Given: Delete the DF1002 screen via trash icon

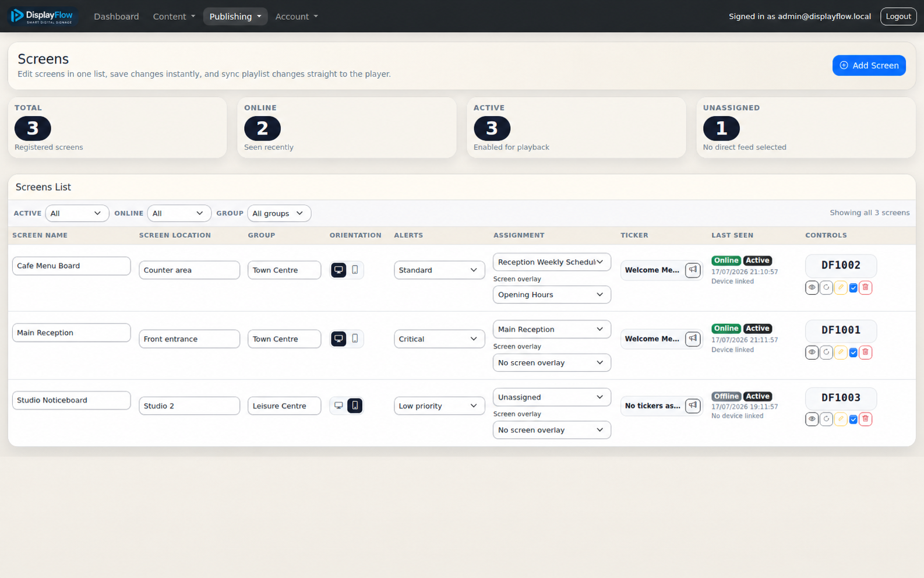Looking at the screenshot, I should [x=865, y=287].
